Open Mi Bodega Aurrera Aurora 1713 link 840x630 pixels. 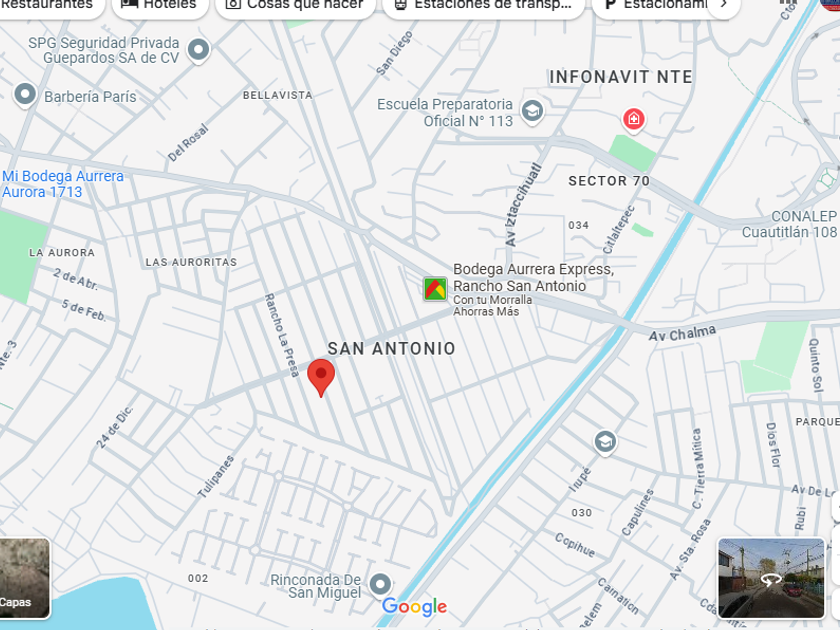pyautogui.click(x=63, y=184)
